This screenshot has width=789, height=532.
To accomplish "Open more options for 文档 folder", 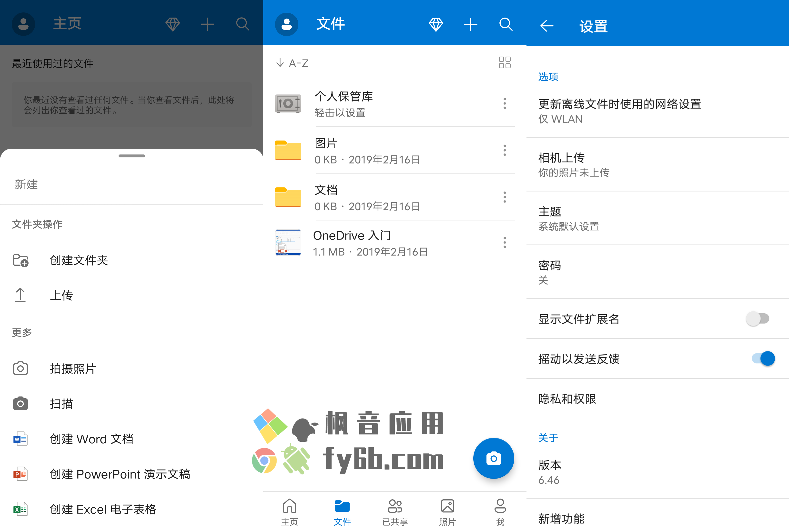I will point(505,197).
